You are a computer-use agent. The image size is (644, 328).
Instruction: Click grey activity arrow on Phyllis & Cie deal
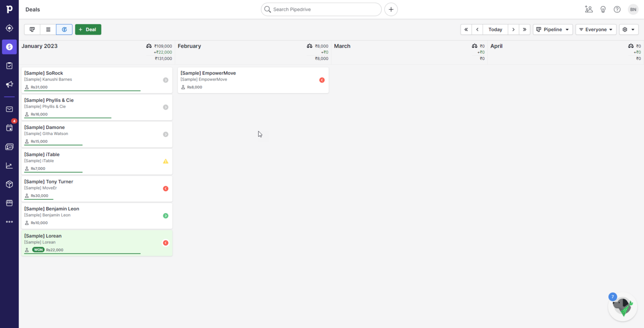(x=166, y=107)
